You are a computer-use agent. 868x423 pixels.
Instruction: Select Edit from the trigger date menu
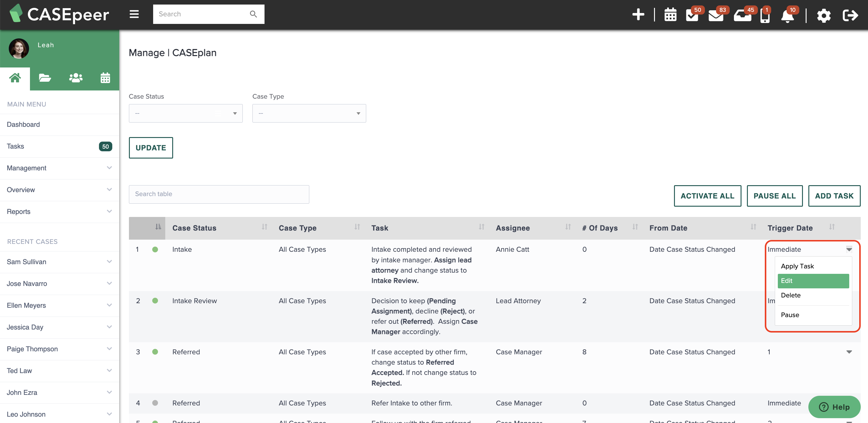coord(813,280)
